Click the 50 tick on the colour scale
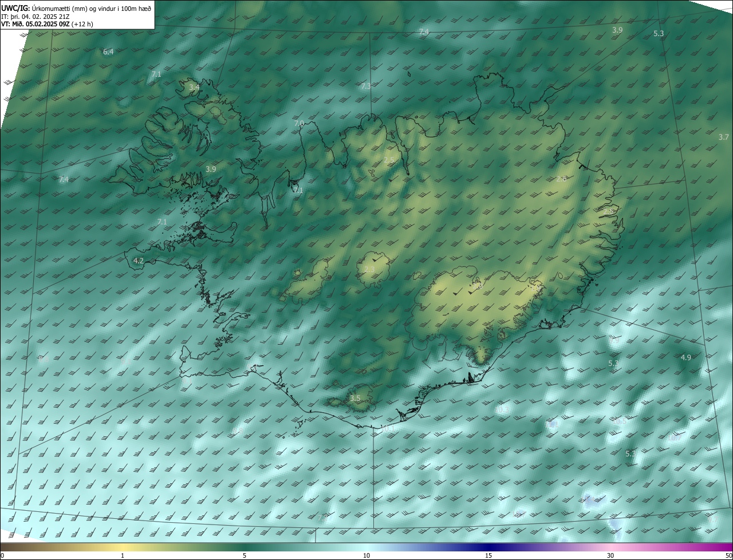The width and height of the screenshot is (733, 560). click(728, 555)
